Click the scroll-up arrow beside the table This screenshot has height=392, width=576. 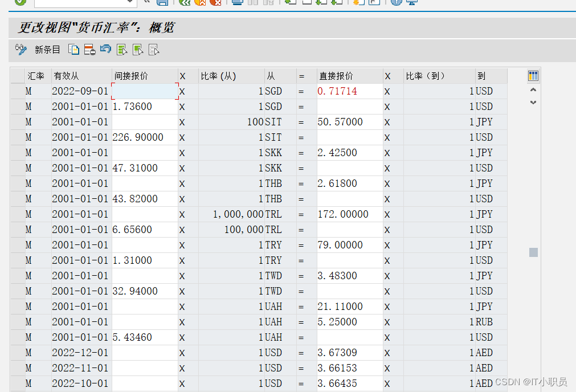tap(533, 89)
